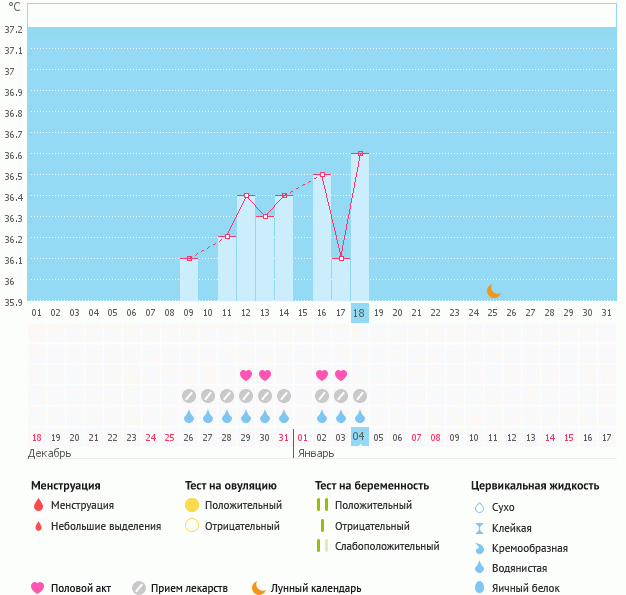Select the highlighted date 04 in January

(x=360, y=437)
